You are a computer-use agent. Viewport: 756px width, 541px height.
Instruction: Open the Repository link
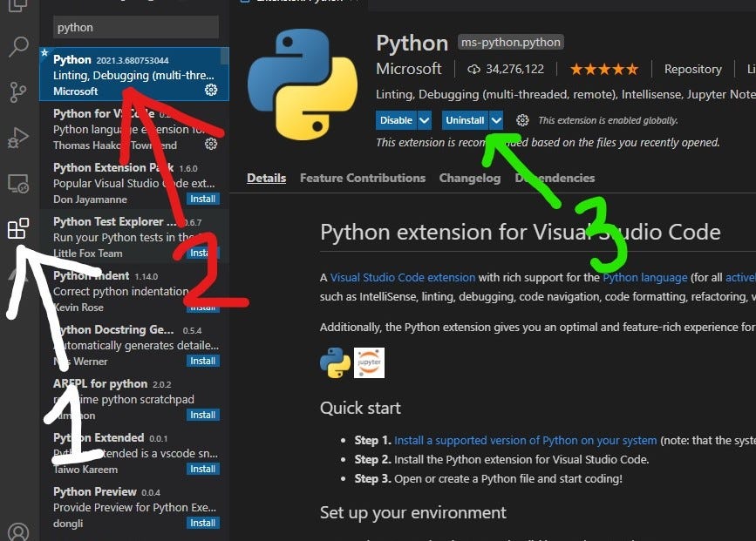coord(692,69)
